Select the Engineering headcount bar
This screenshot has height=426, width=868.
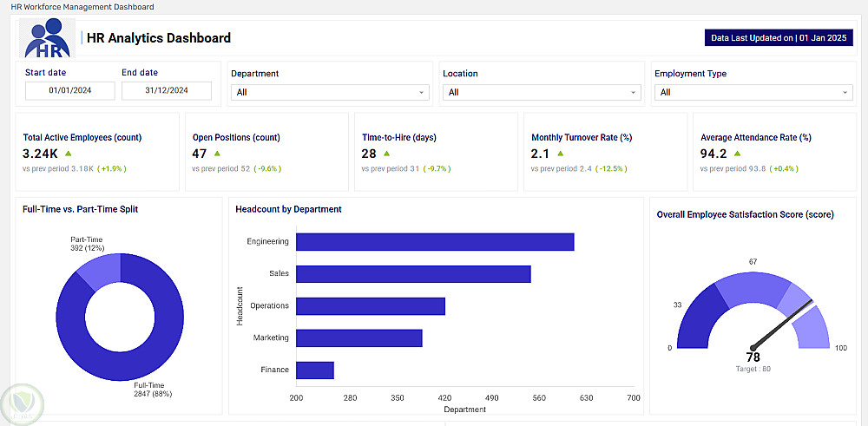click(435, 241)
